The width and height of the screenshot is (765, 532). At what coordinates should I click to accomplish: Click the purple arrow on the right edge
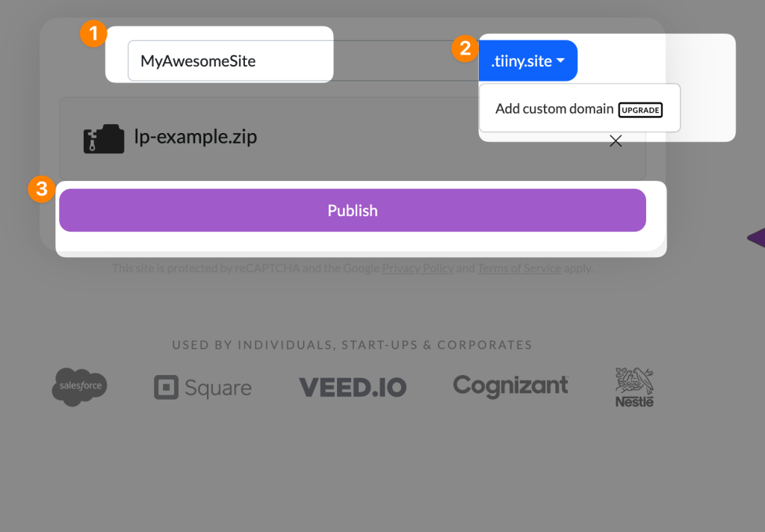(758, 238)
